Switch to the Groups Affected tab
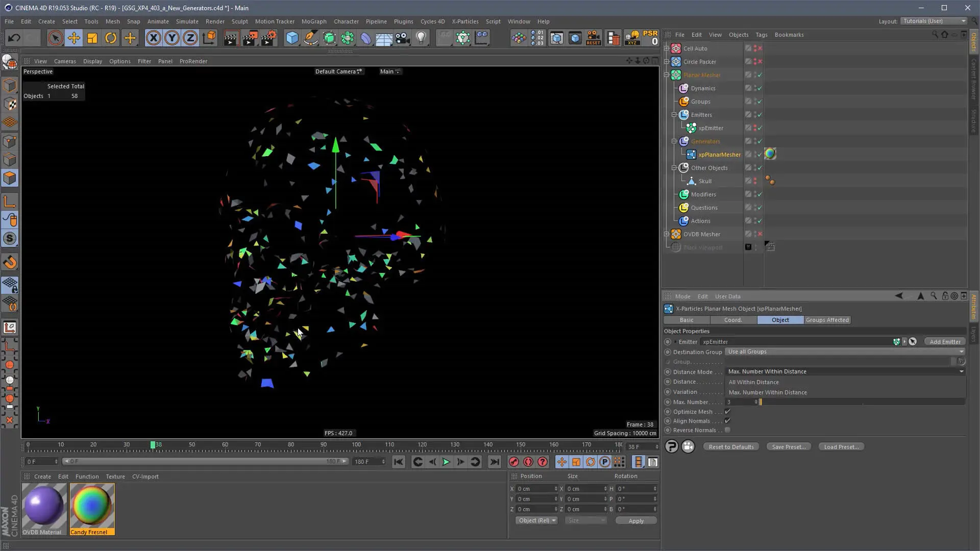 [x=827, y=320]
